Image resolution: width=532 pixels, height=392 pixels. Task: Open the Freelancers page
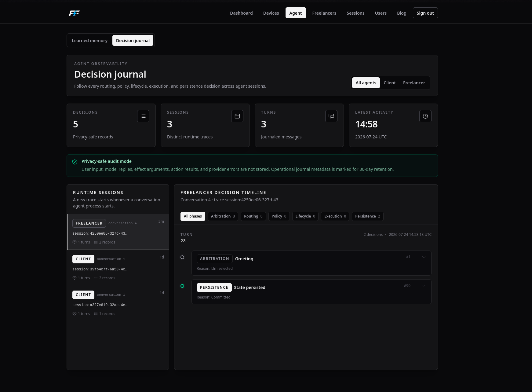(324, 13)
